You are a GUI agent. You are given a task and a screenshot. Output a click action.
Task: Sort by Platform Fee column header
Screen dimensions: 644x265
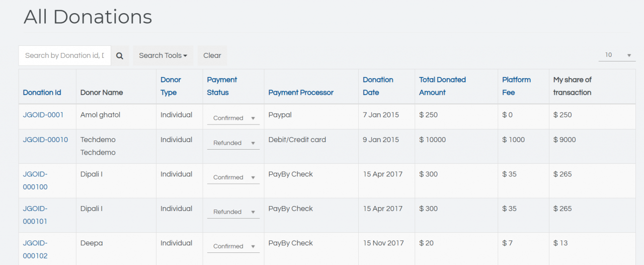[x=516, y=86]
